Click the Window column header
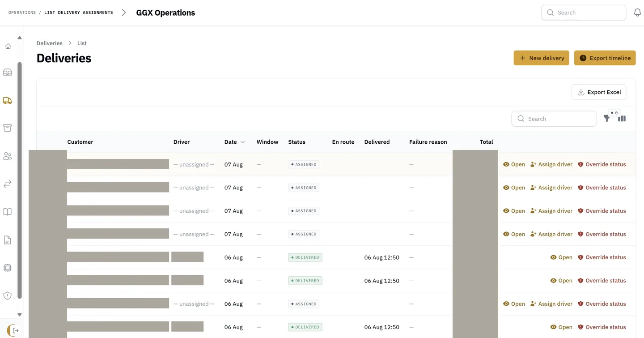644x338 pixels. point(267,142)
